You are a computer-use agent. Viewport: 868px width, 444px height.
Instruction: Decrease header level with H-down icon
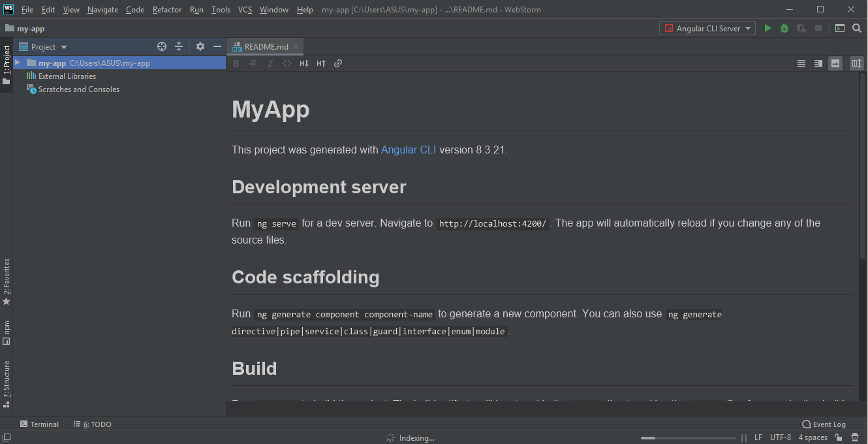click(x=304, y=63)
